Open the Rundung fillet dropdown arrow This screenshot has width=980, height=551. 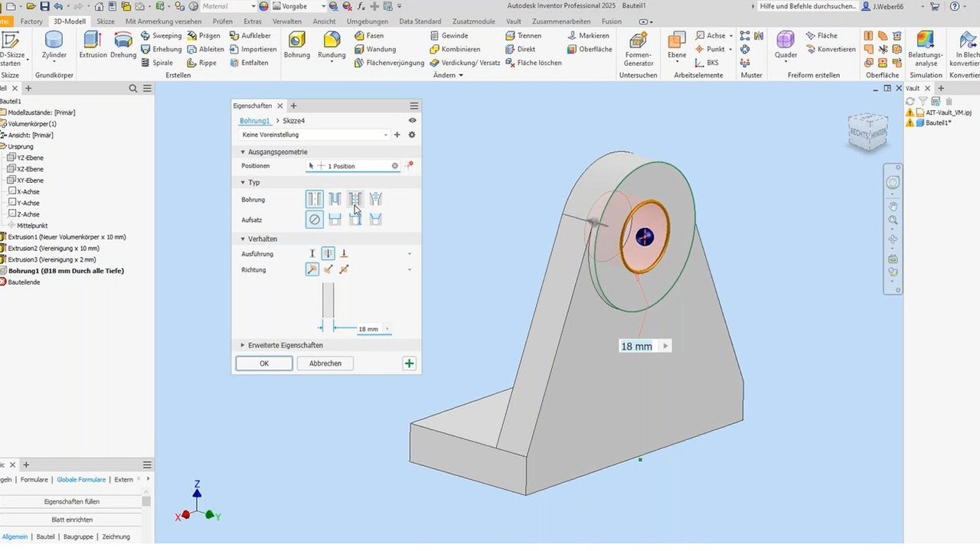point(332,62)
